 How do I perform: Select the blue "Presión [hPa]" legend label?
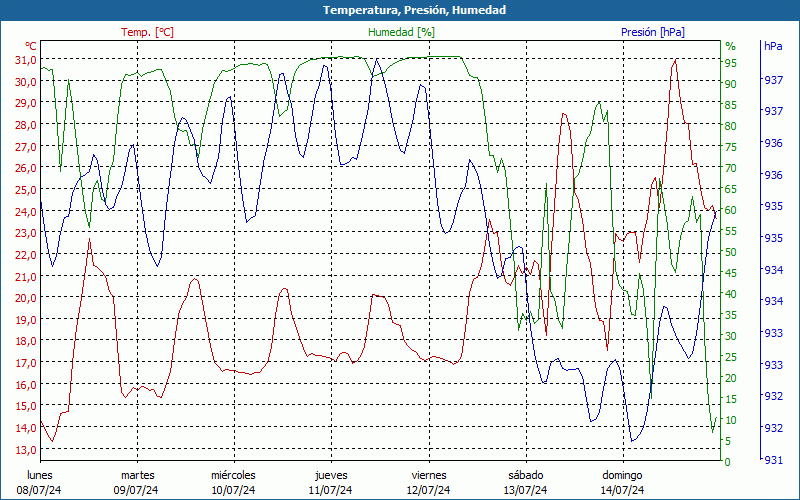pos(653,32)
